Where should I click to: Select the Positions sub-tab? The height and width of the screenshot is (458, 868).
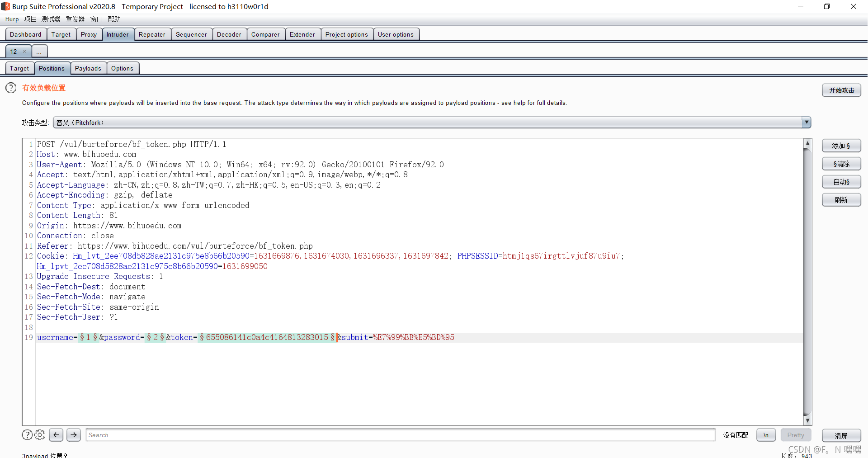(x=52, y=68)
